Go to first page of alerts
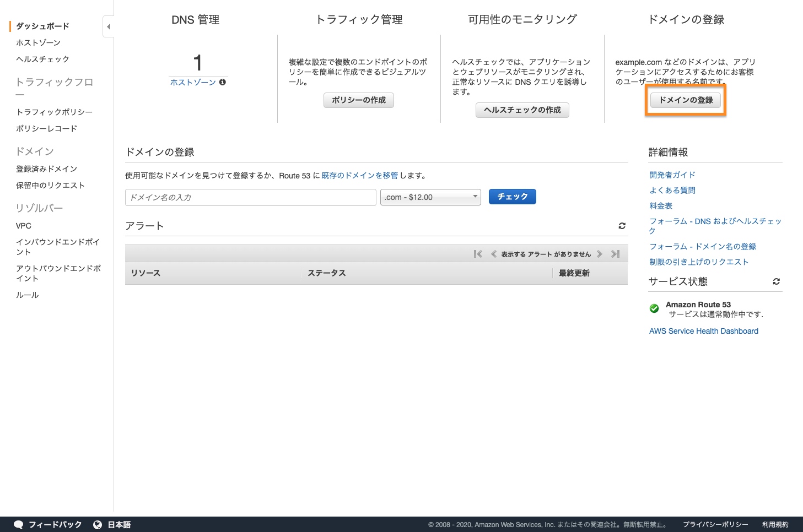803x532 pixels. (478, 254)
